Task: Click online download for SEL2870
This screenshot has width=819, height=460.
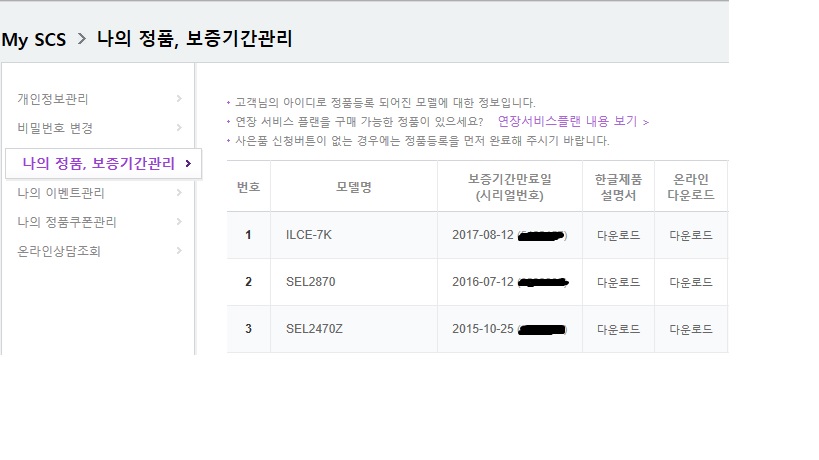Action: 691,283
